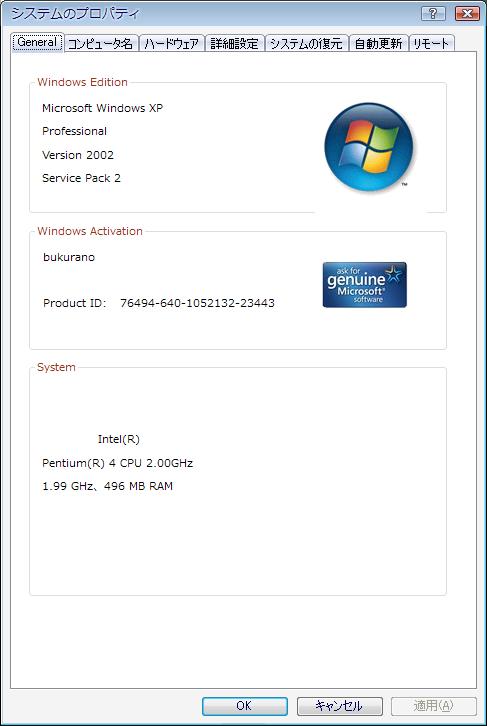The image size is (487, 726).
Task: Click the Product ID: label
Action: [75, 303]
